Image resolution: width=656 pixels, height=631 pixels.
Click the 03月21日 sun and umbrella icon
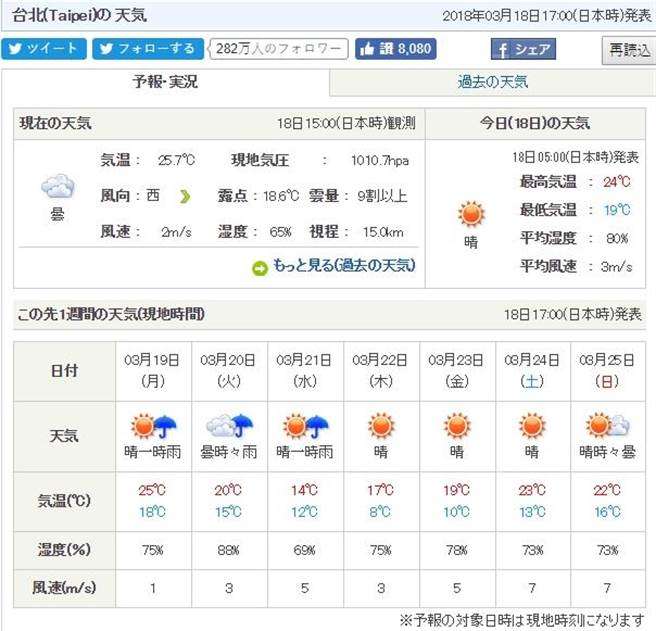[305, 427]
